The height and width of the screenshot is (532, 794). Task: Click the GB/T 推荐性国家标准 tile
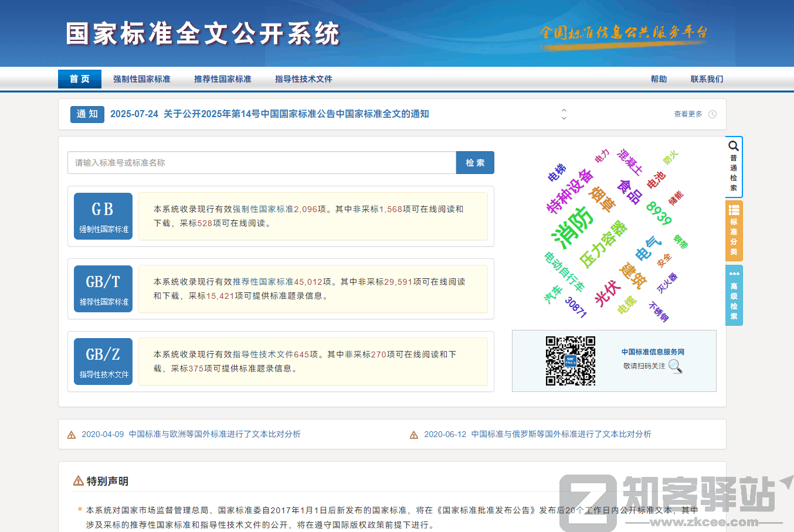[103, 288]
